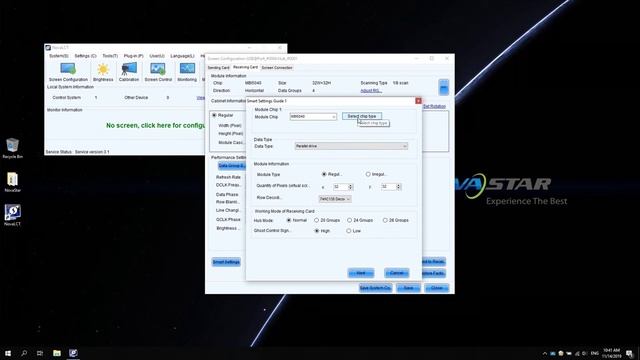
Task: Open System(S) menu in NovaLCT
Action: pyautogui.click(x=59, y=56)
